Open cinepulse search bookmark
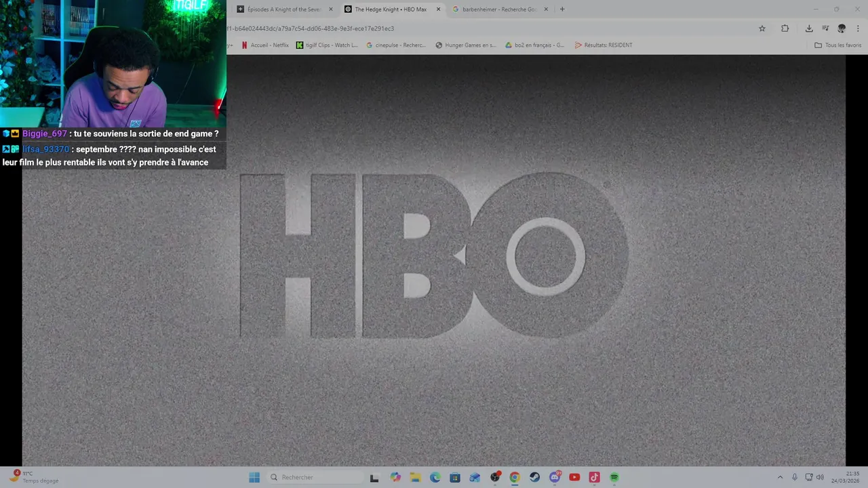Viewport: 868px width, 488px height. (x=396, y=45)
